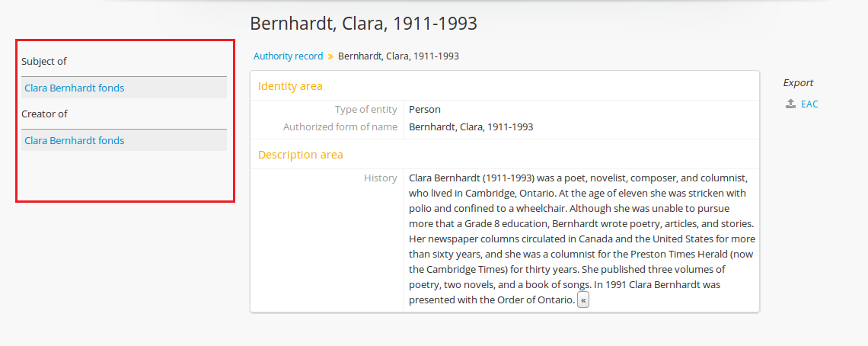Click the page title Bernhardt, Clara, 1911-1993
The height and width of the screenshot is (346, 868).
[x=363, y=24]
